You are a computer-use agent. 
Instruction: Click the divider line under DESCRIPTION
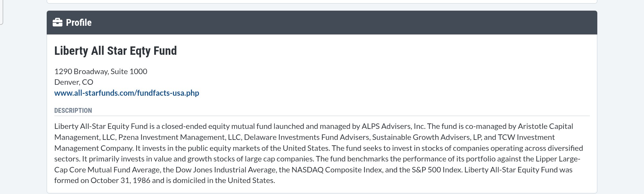click(322, 116)
